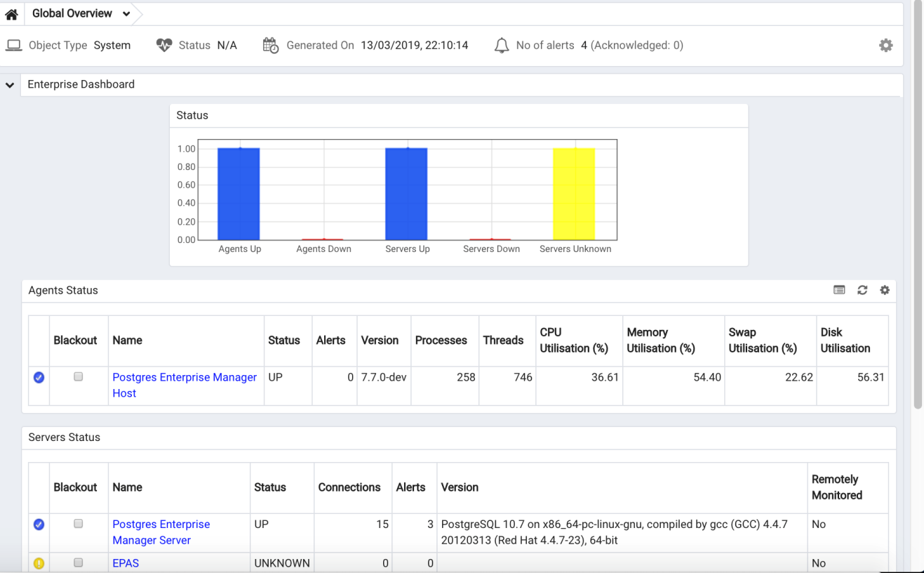Open the Global Overview dropdown
The image size is (924, 573).
(x=126, y=14)
